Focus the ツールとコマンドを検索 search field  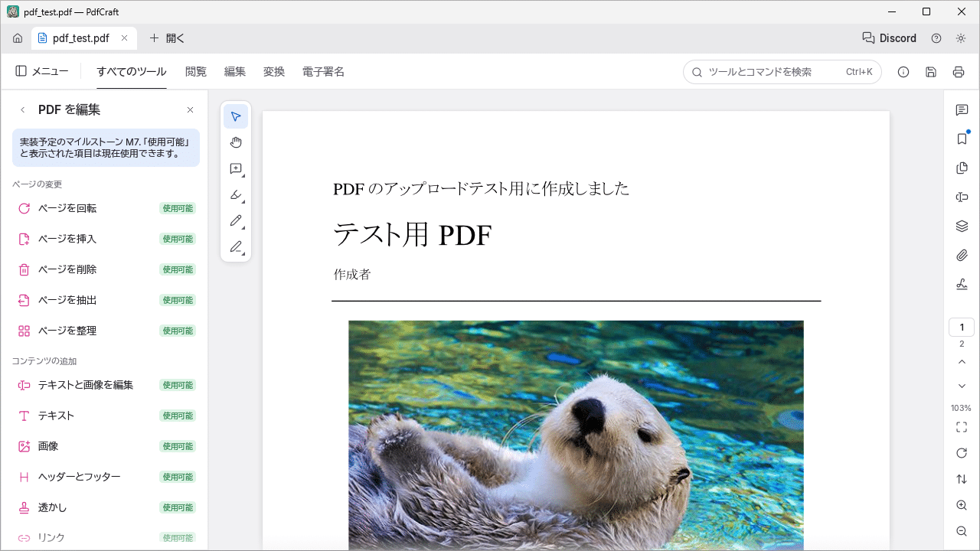point(782,72)
